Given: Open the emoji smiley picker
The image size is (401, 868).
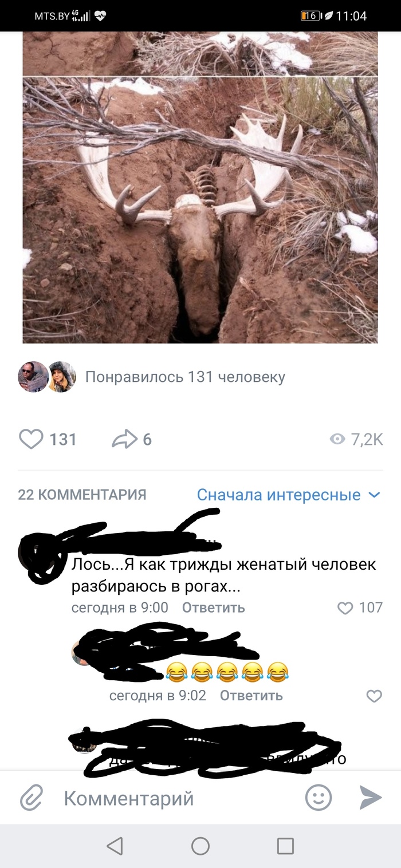Looking at the screenshot, I should (319, 798).
